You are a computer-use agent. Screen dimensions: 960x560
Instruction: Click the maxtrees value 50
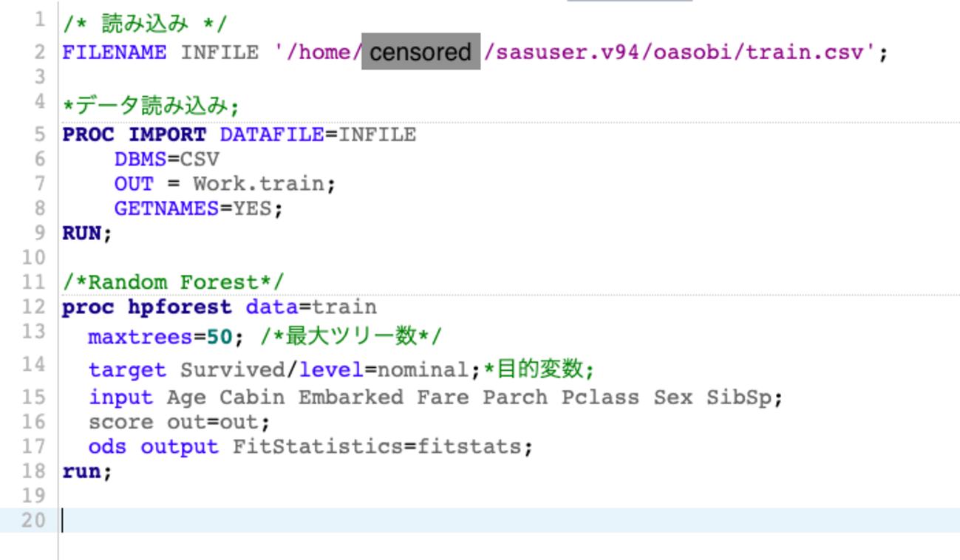[219, 338]
